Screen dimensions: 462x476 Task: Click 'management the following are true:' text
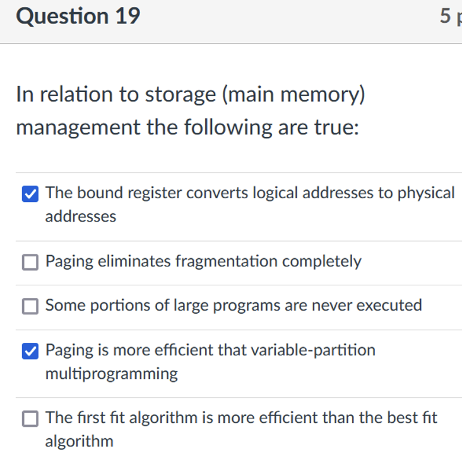pos(187,128)
